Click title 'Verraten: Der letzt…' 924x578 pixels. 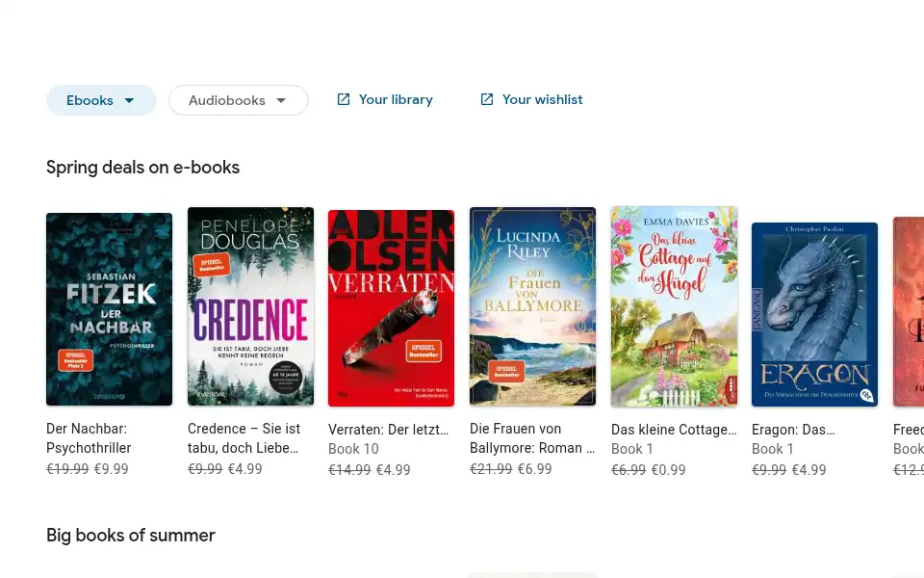388,430
